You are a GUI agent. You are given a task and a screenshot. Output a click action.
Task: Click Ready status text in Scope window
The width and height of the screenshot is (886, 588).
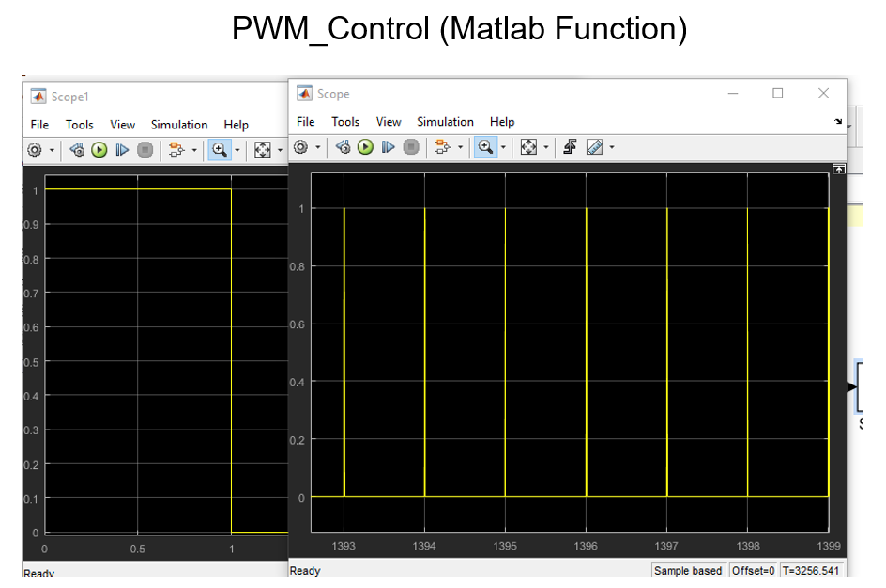(305, 571)
